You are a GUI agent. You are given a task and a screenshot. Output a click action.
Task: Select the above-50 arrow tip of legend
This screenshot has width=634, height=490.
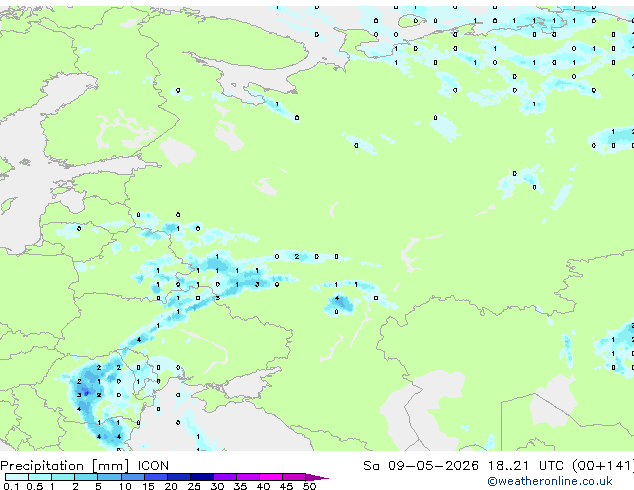point(317,477)
